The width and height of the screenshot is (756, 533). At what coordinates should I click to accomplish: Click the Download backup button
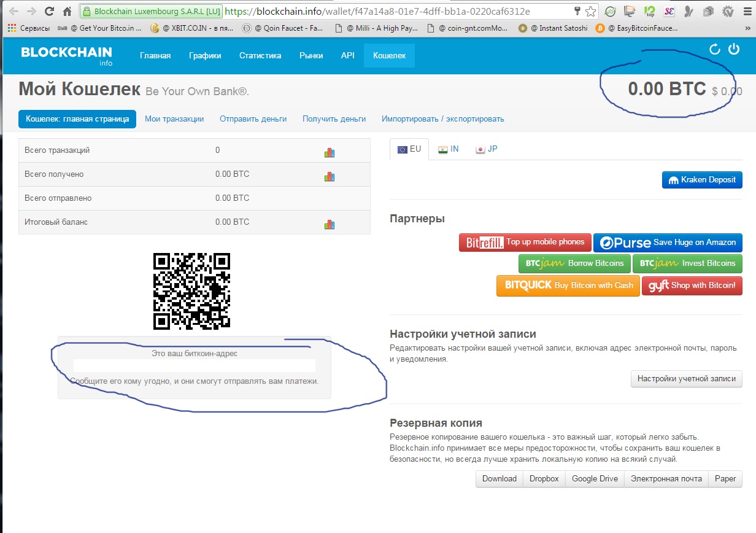click(x=499, y=479)
